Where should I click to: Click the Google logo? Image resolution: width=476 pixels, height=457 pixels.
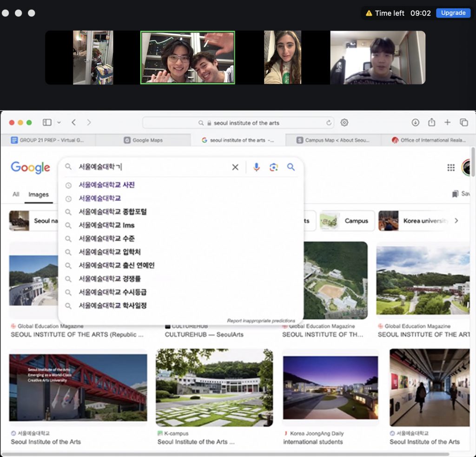point(30,167)
